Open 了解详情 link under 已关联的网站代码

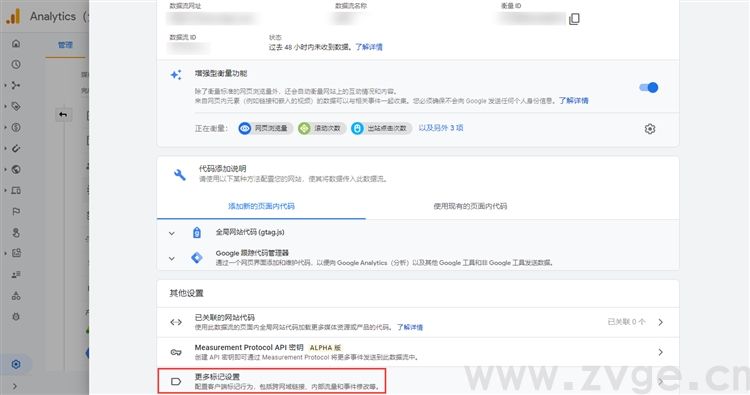click(410, 327)
